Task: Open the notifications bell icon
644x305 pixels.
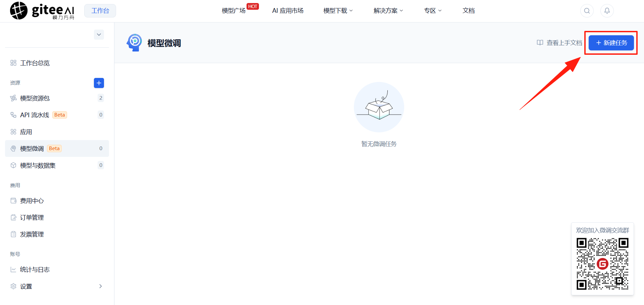Action: pyautogui.click(x=607, y=11)
